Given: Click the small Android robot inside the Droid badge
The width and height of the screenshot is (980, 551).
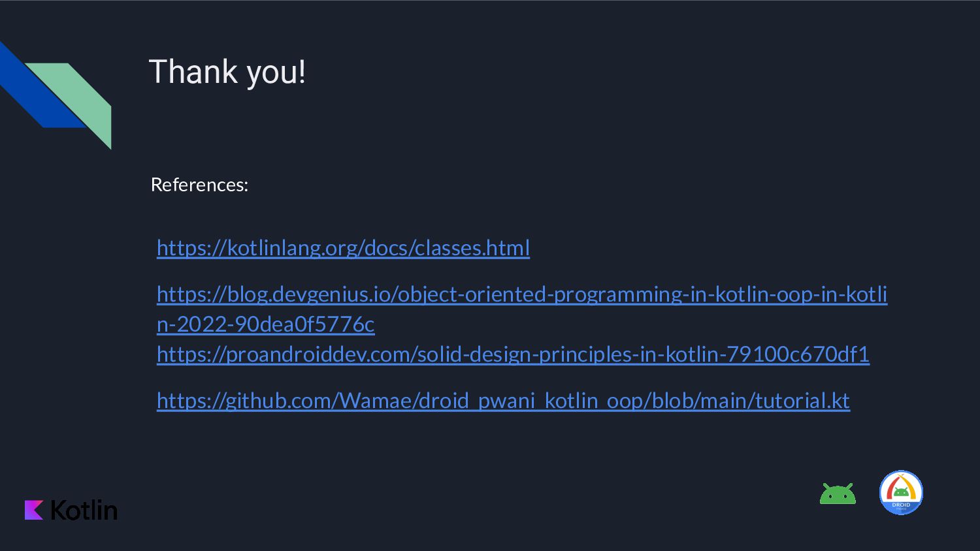Looking at the screenshot, I should 901,492.
